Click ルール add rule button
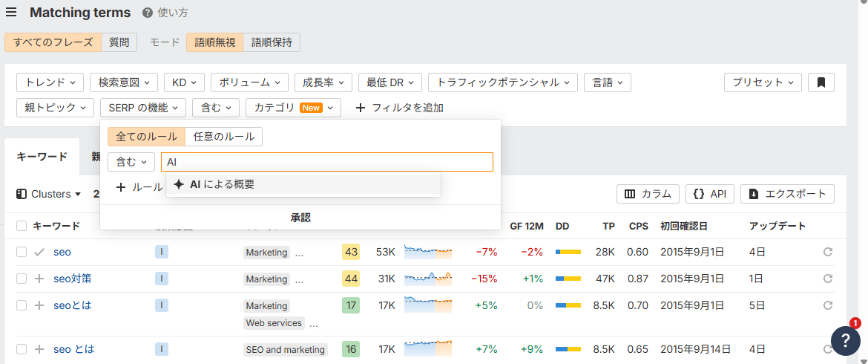 coord(139,188)
